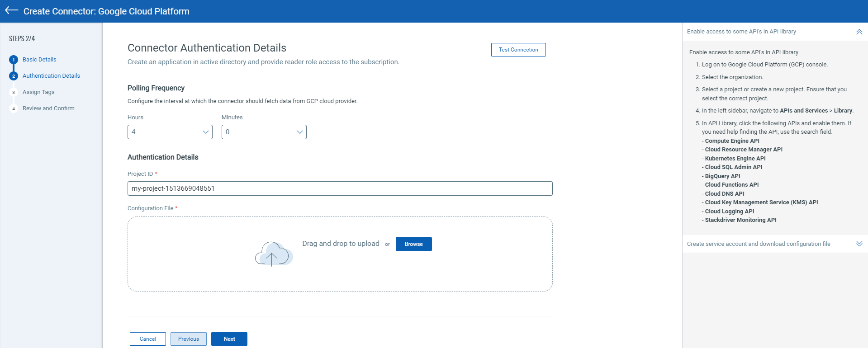Click Browse to choose a configuration file
The width and height of the screenshot is (868, 348).
click(414, 244)
